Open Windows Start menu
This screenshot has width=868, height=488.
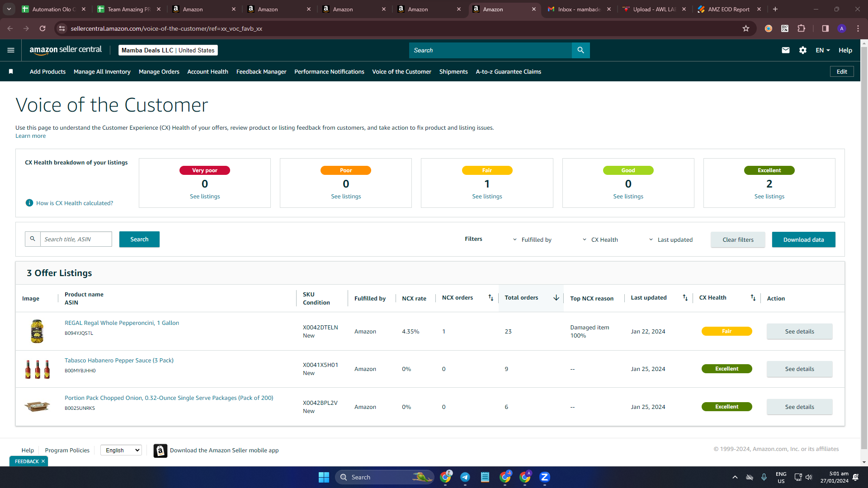pyautogui.click(x=324, y=477)
